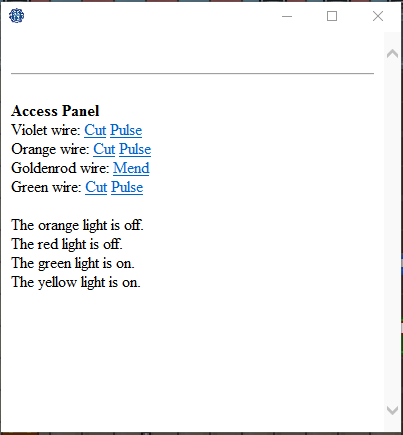Click the vertical scrollbar track
Screen dimensions: 403x435
click(x=392, y=232)
